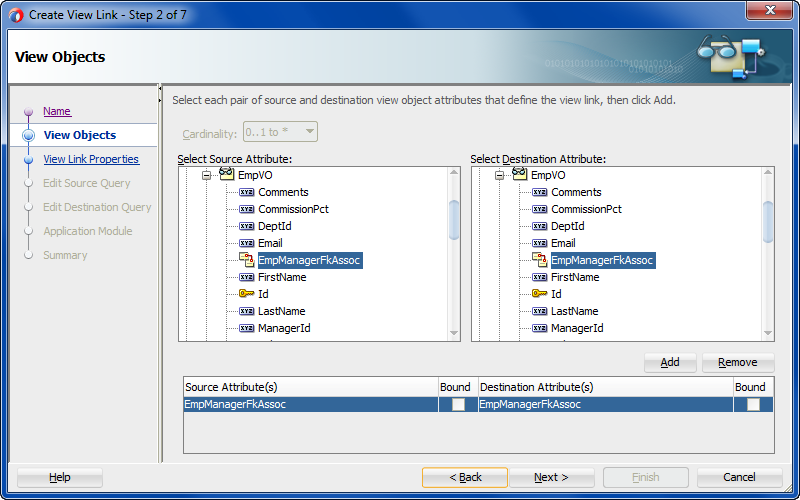Image resolution: width=800 pixels, height=500 pixels.
Task: Collapse the EmpVO node in destination tree
Action: (x=499, y=176)
